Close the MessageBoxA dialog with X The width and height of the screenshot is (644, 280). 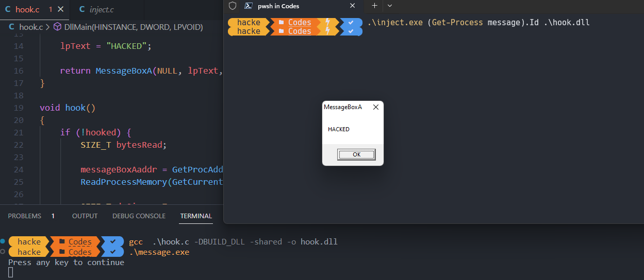click(376, 107)
